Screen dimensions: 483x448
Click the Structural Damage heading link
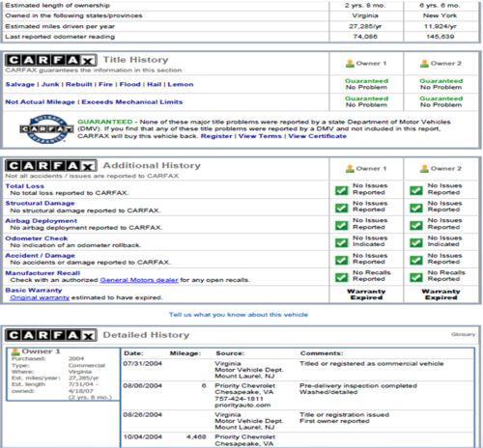click(x=40, y=204)
